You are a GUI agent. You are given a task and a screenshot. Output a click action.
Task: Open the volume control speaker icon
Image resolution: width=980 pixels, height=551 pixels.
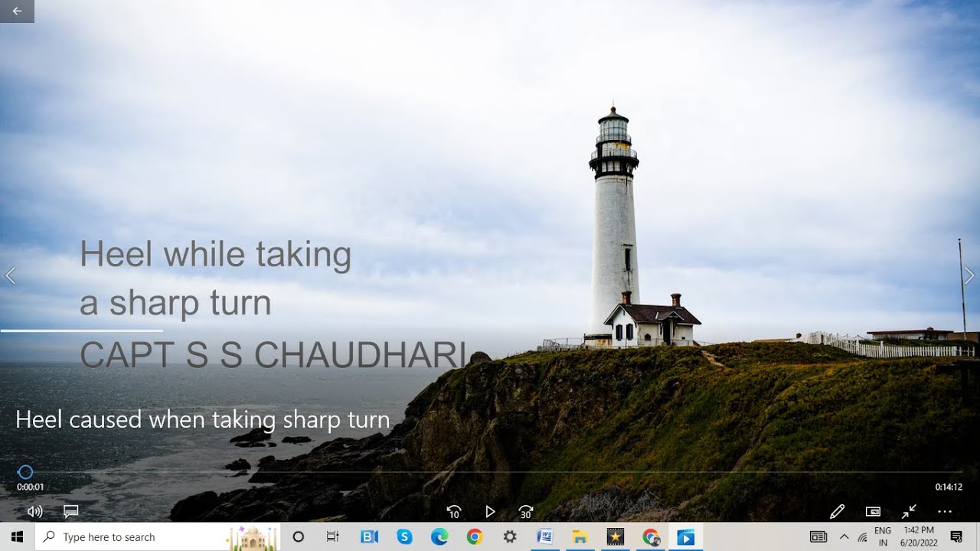(x=34, y=511)
